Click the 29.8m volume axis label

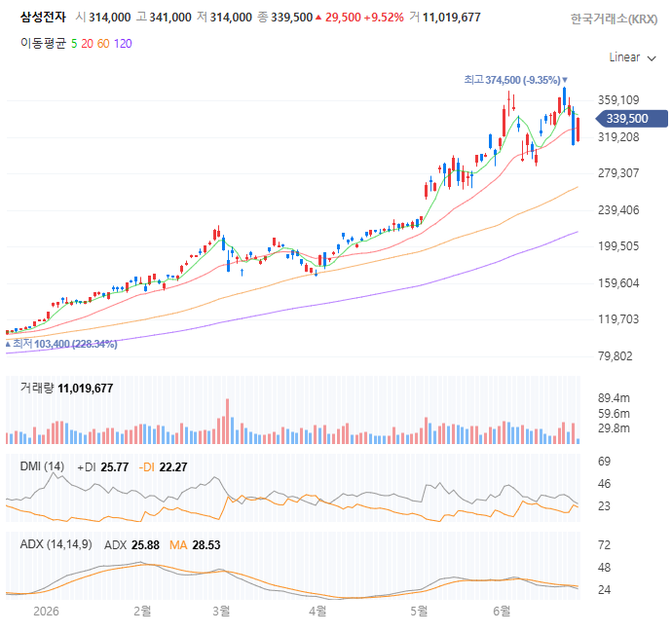[x=614, y=428]
